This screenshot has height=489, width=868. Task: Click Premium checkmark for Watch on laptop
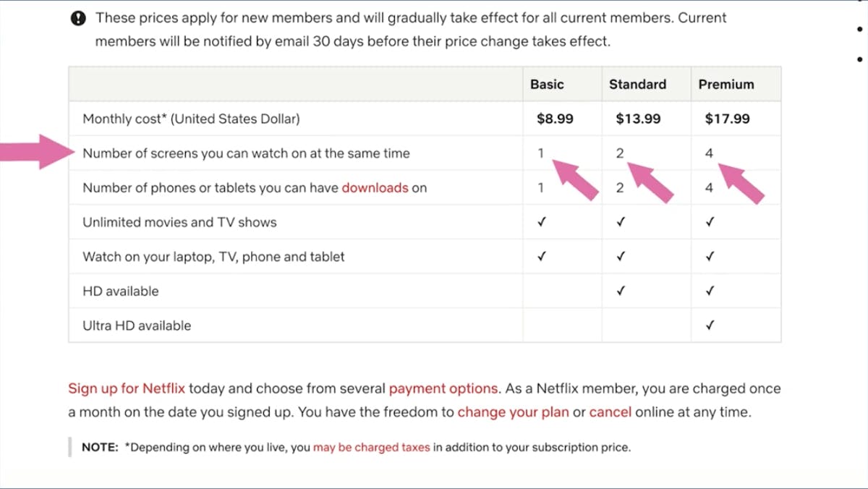[x=710, y=257]
